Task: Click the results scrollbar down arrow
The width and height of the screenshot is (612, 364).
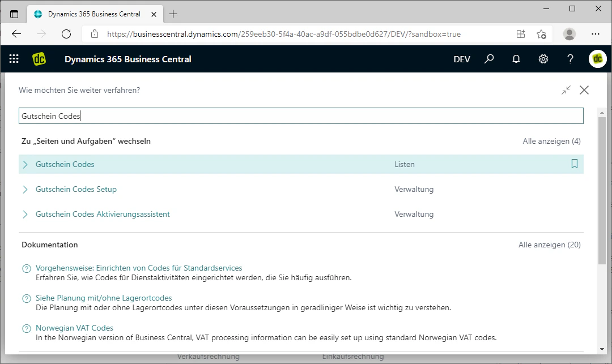Action: (602, 349)
